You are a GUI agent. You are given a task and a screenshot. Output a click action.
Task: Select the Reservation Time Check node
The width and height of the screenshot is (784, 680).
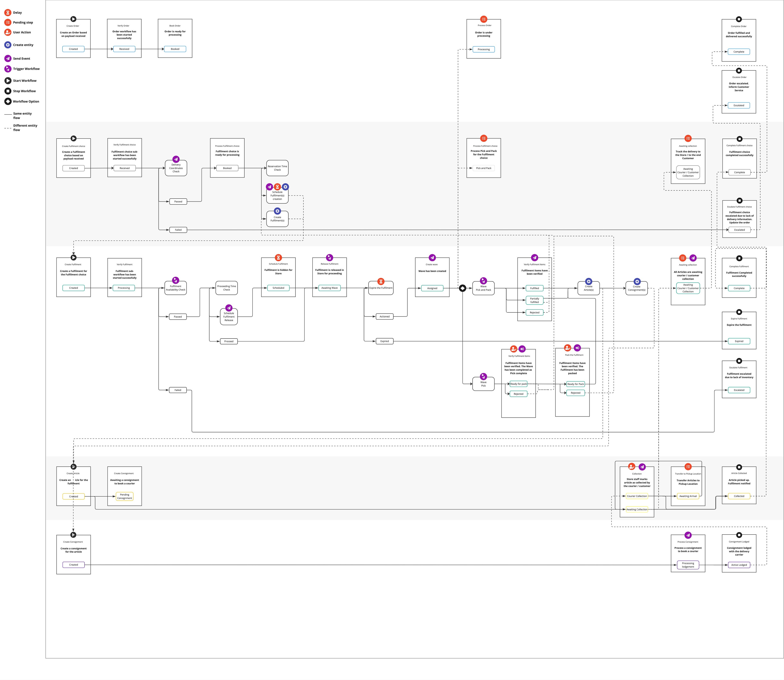pyautogui.click(x=277, y=168)
